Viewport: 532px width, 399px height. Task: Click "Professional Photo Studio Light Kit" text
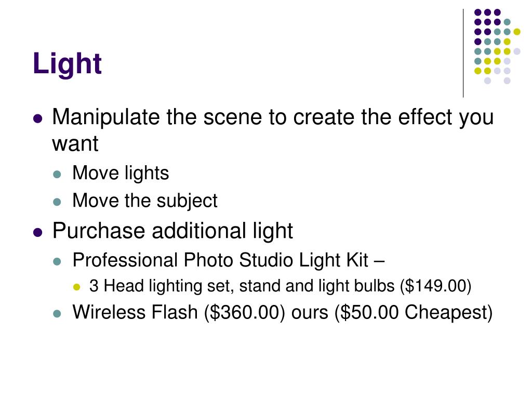(x=220, y=260)
